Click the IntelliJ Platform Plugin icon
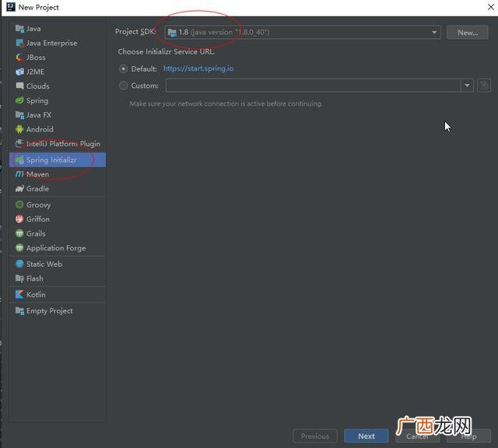498x448 pixels. (19, 144)
